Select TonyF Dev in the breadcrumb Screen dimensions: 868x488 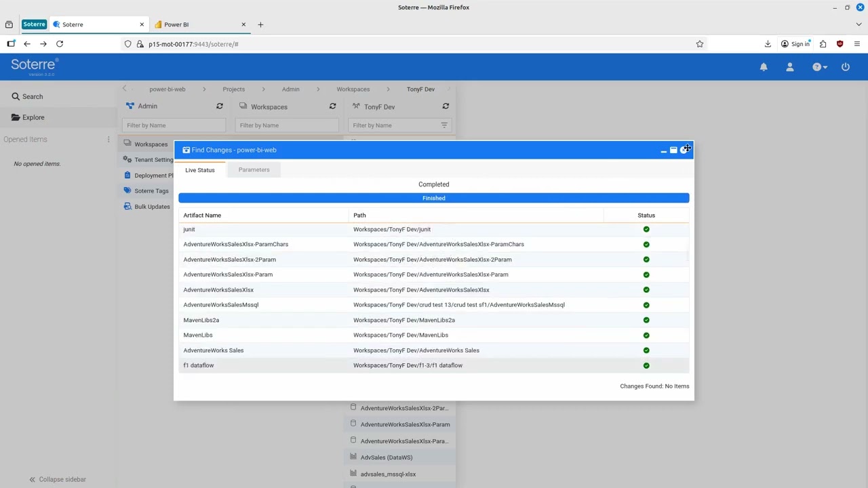coord(420,89)
